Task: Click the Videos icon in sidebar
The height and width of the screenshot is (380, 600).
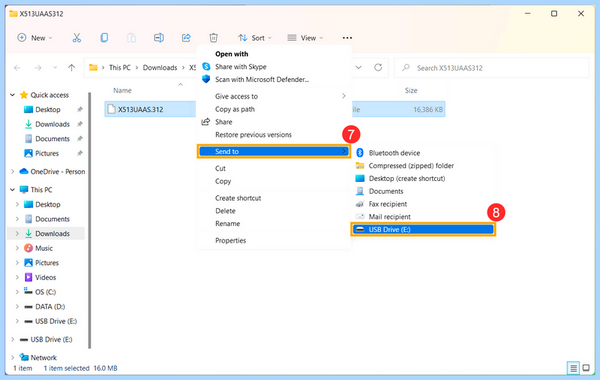Action: (28, 277)
